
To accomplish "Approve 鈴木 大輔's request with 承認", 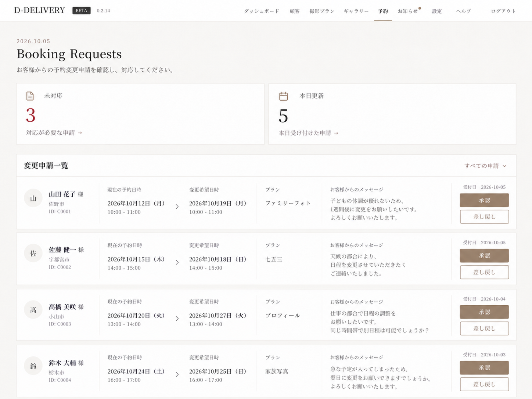I will point(484,368).
